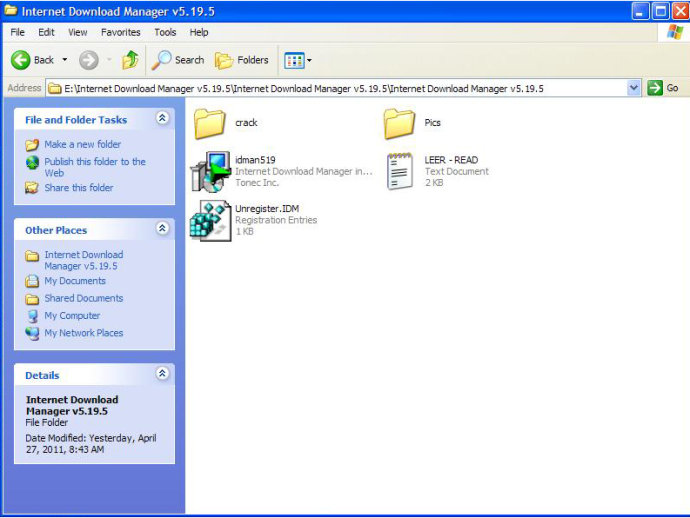Select the crack folder icon
Screen dimensions: 690x518
click(x=209, y=124)
